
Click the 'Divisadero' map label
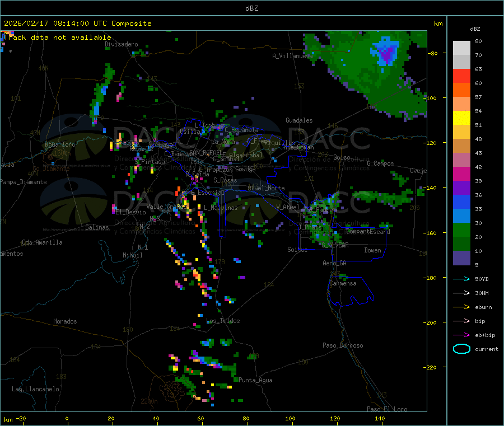pos(121,44)
